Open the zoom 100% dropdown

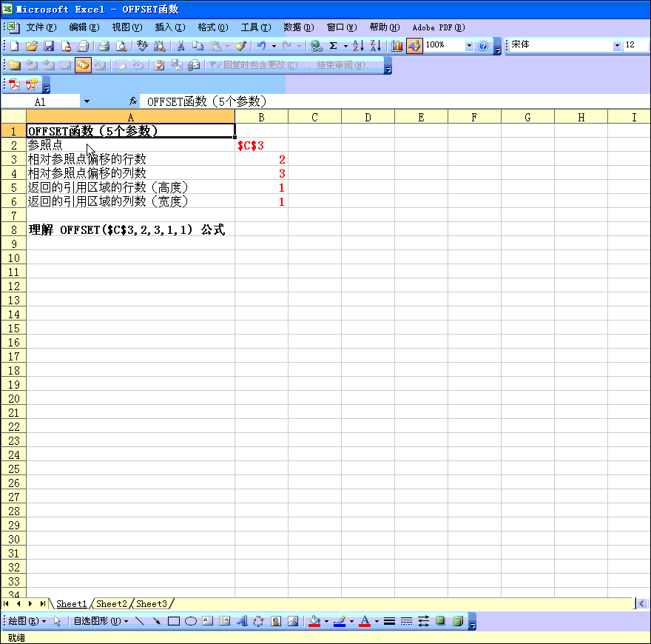pyautogui.click(x=469, y=46)
